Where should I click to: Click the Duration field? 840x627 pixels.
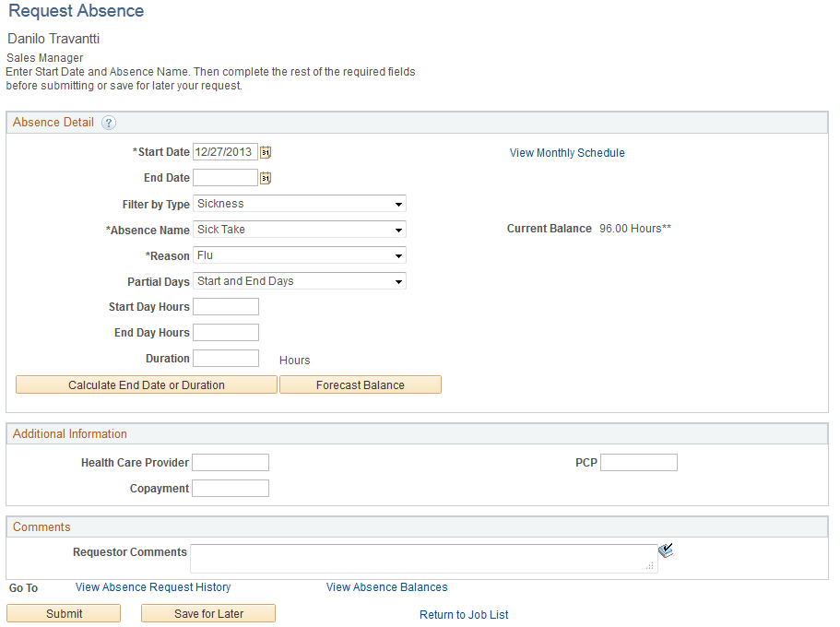[225, 358]
